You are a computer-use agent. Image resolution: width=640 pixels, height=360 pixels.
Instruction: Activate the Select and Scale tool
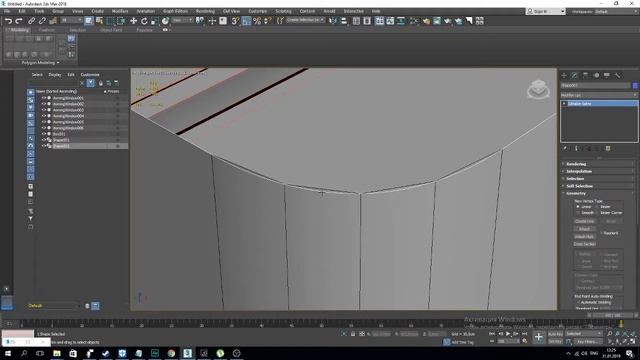click(x=155, y=21)
